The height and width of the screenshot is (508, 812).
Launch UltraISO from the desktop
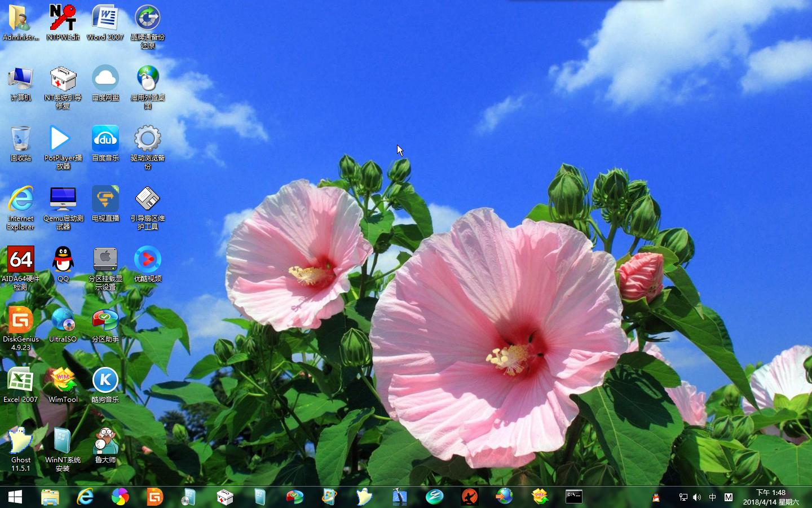(63, 325)
